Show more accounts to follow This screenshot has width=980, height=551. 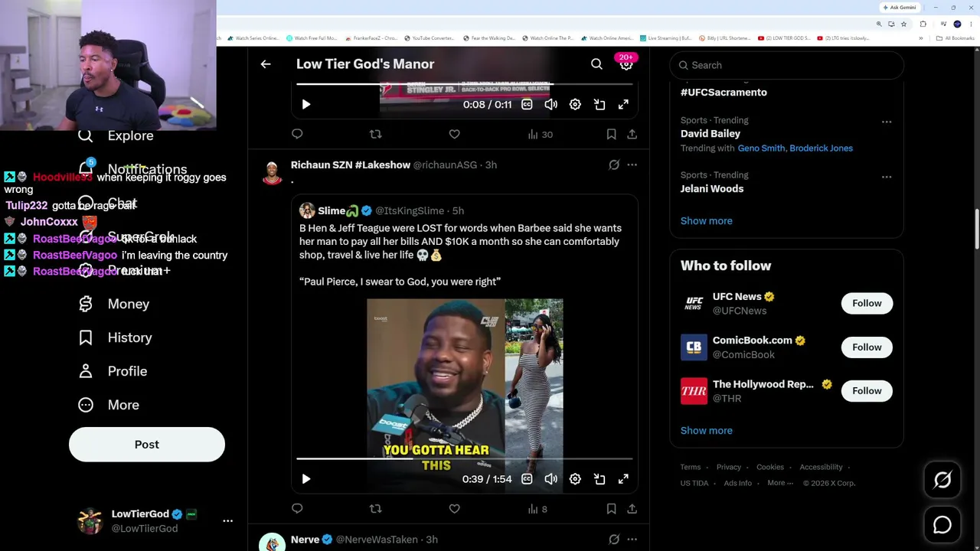(706, 430)
